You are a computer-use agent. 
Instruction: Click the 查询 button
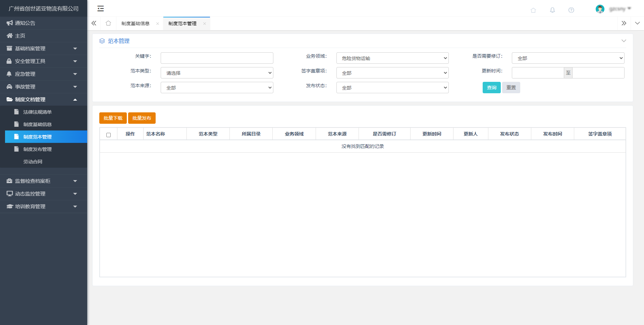click(491, 88)
